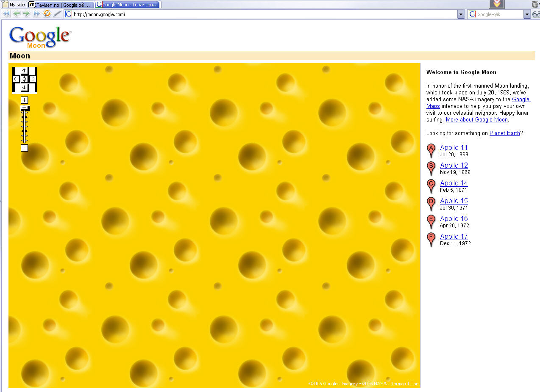Open the Apollo 11 link
Image resolution: width=540 pixels, height=392 pixels.
[x=454, y=147]
